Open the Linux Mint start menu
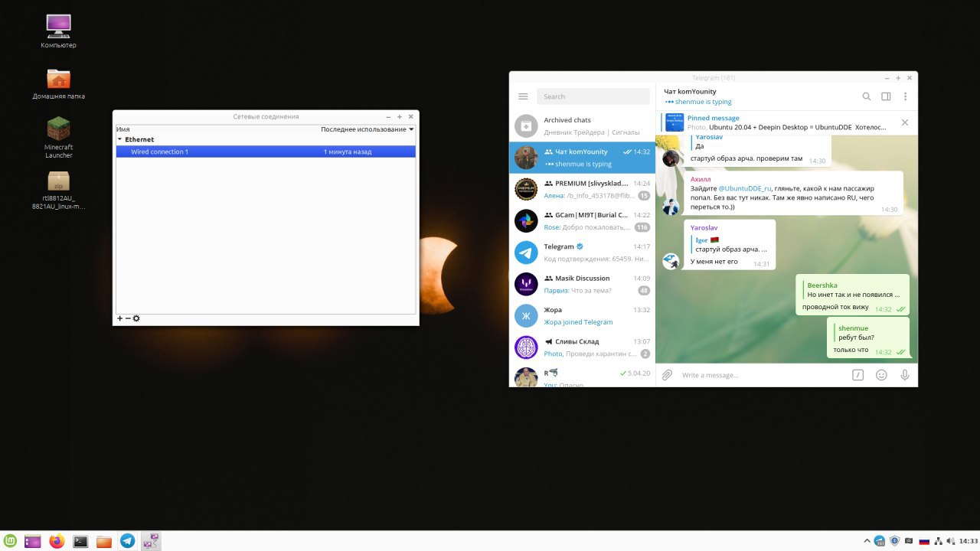980x551 pixels. pos(10,541)
